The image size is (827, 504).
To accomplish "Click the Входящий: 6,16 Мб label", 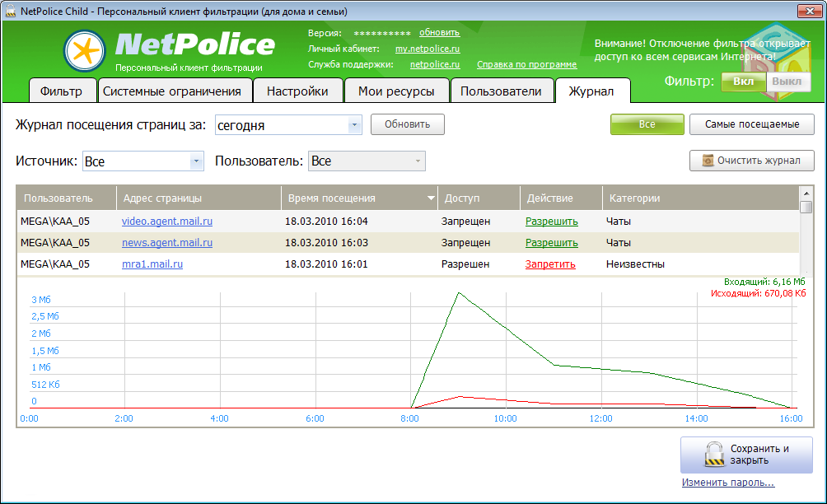I will 764,282.
